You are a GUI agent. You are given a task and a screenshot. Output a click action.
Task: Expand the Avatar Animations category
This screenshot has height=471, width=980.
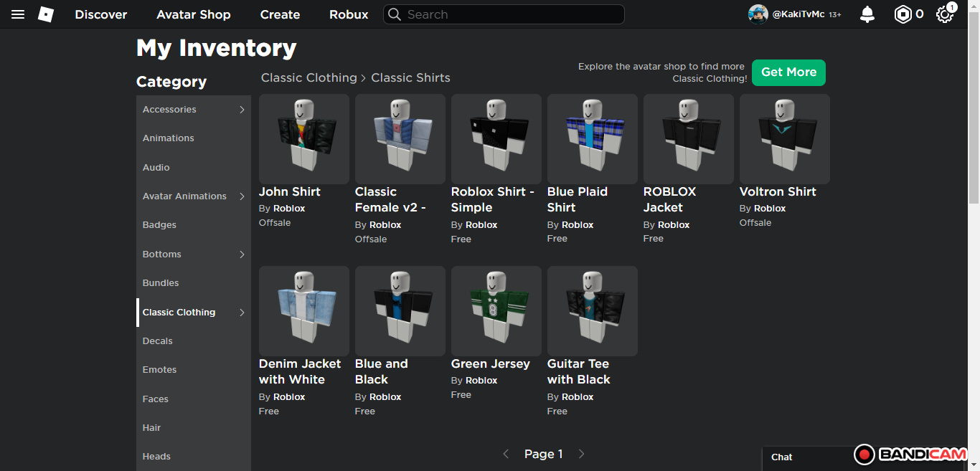(x=242, y=196)
